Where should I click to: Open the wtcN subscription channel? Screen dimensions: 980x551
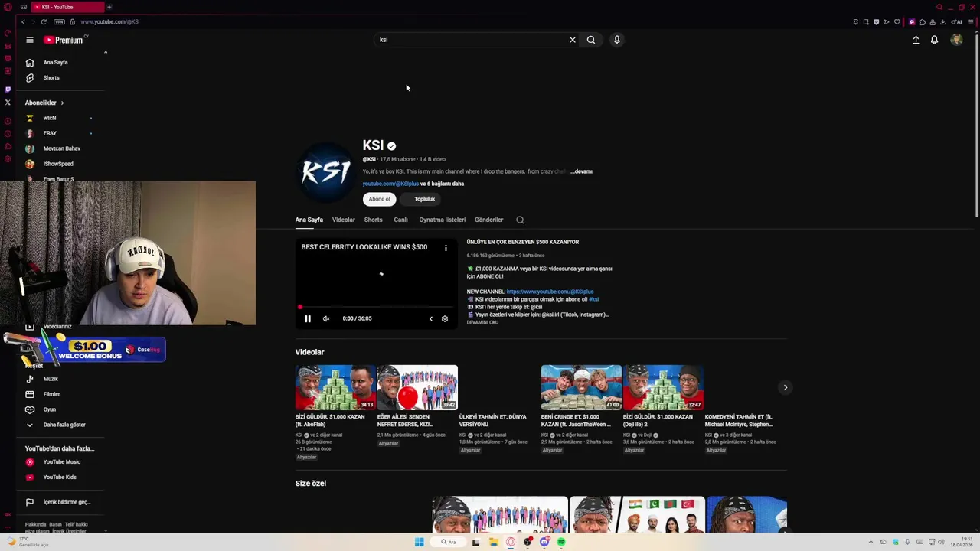[x=49, y=118]
